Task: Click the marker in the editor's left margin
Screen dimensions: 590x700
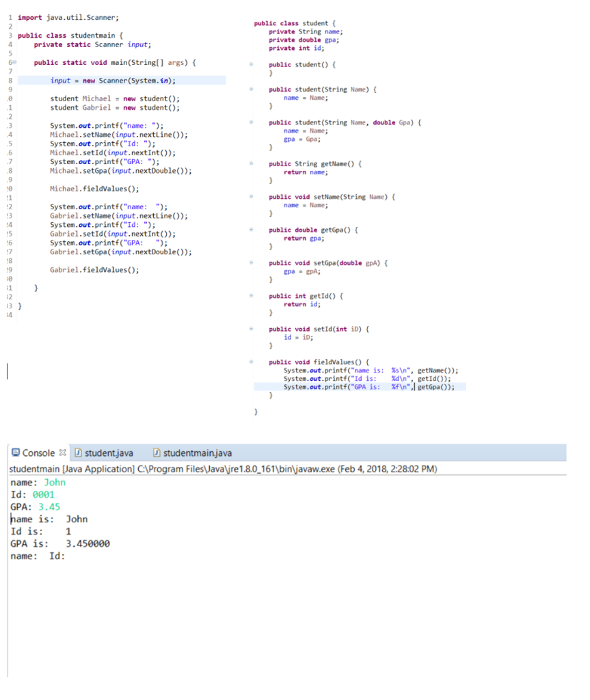Action: coord(5,371)
